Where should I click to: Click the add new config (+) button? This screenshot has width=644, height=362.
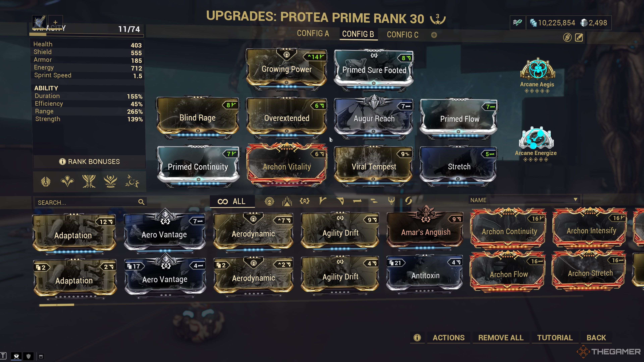(434, 35)
